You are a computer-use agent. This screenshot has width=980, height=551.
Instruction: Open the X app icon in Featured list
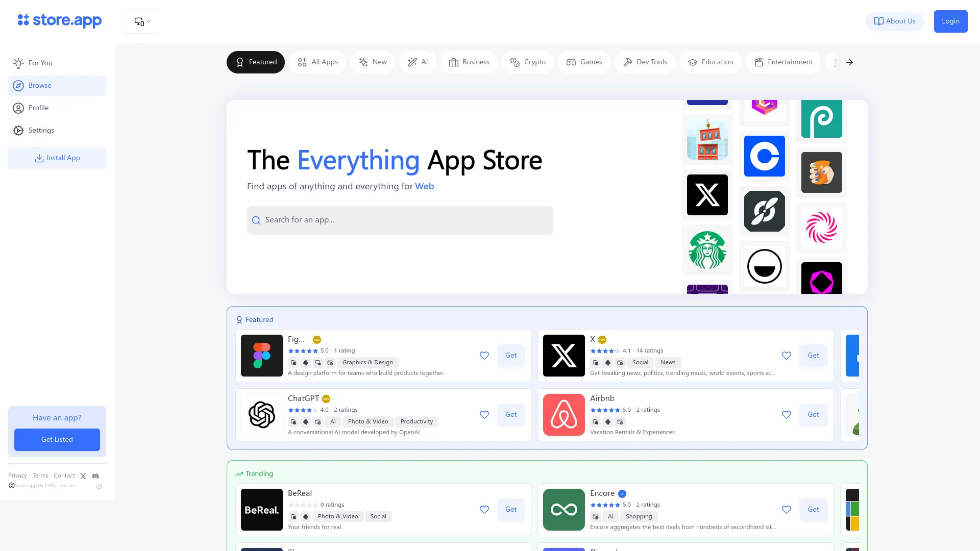564,356
